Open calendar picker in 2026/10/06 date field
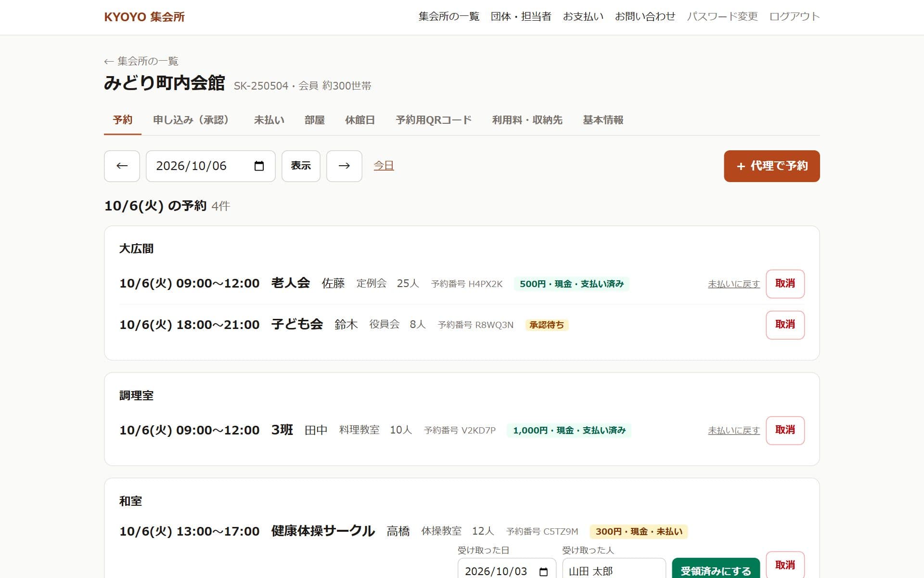 pyautogui.click(x=259, y=166)
